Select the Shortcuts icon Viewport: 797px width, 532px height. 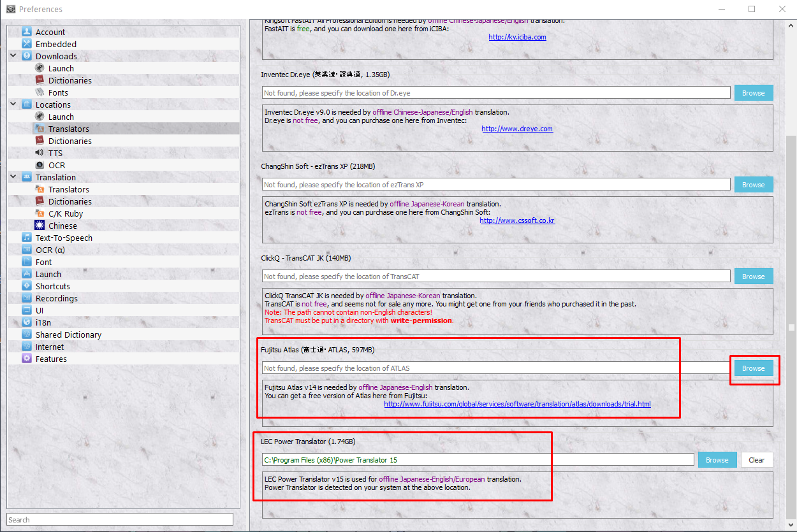tap(27, 286)
